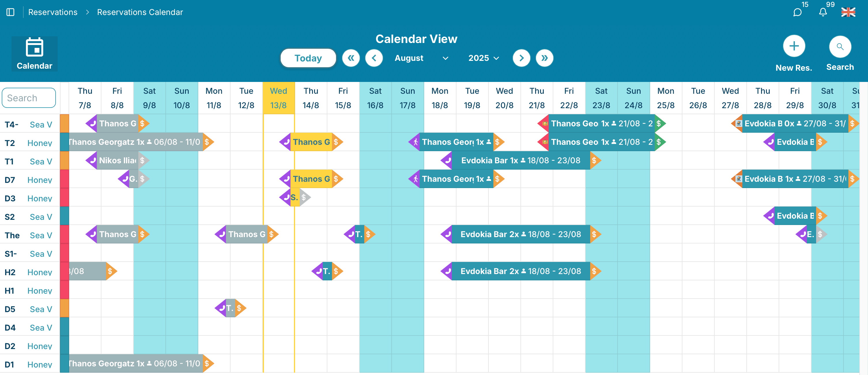This screenshot has width=868, height=375.
Task: Go to next period arrow
Action: coord(521,58)
